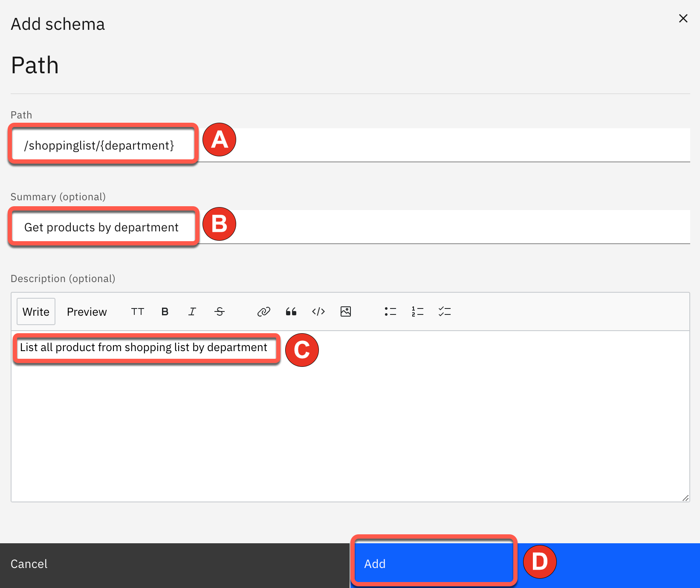Apply italic formatting in description toolbar
This screenshot has width=700, height=588.
[192, 312]
